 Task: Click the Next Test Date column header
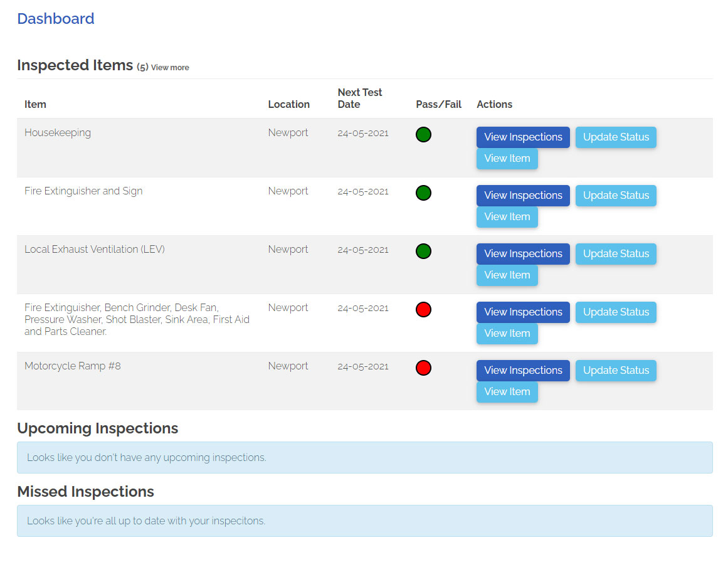coord(359,98)
